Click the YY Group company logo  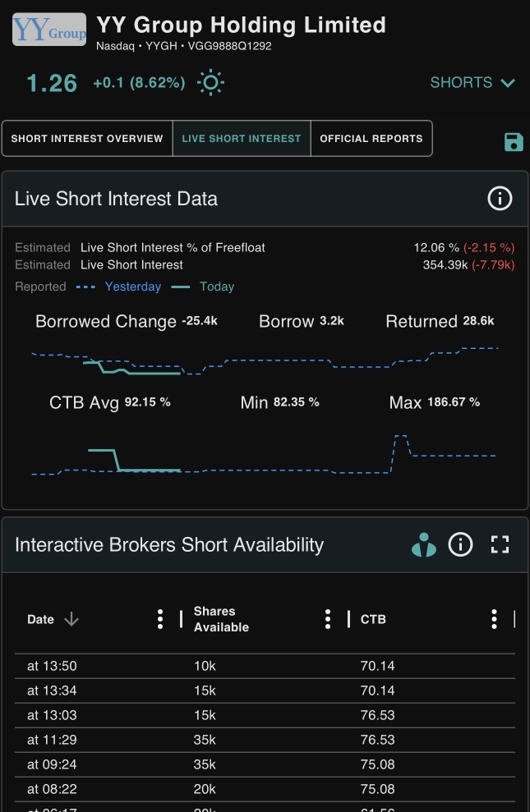point(49,30)
